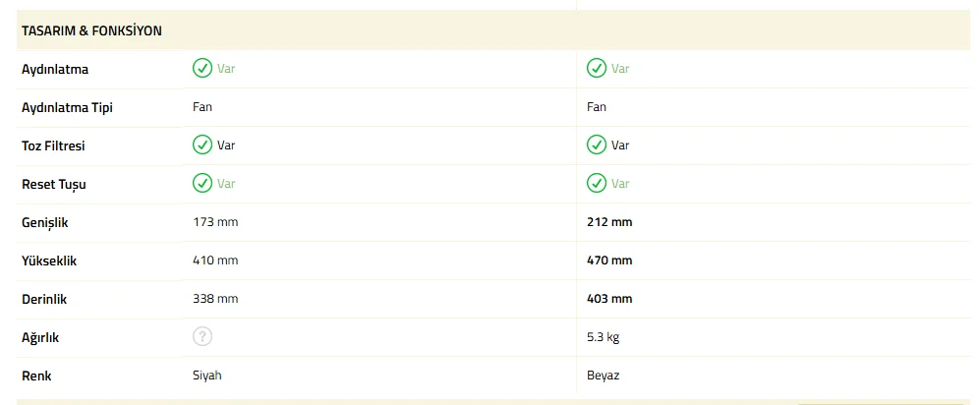Image resolution: width=980 pixels, height=405 pixels.
Task: Click the 5.3 kg weight value
Action: click(603, 337)
